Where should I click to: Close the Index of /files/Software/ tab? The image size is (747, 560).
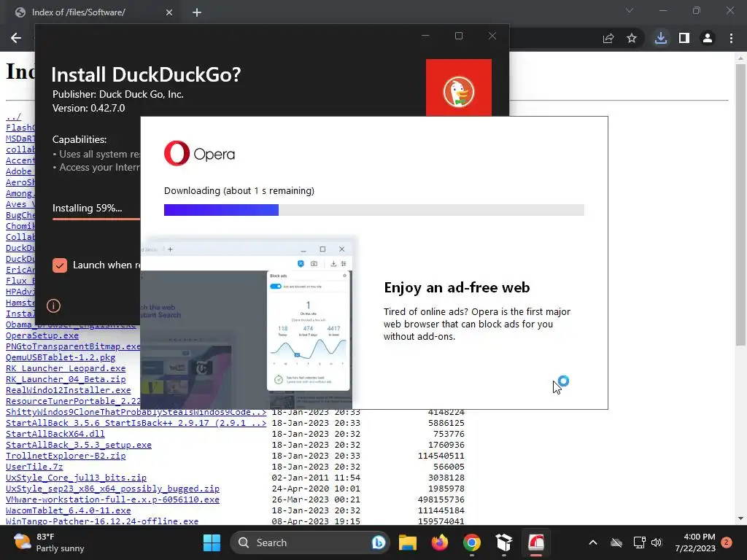pyautogui.click(x=169, y=12)
